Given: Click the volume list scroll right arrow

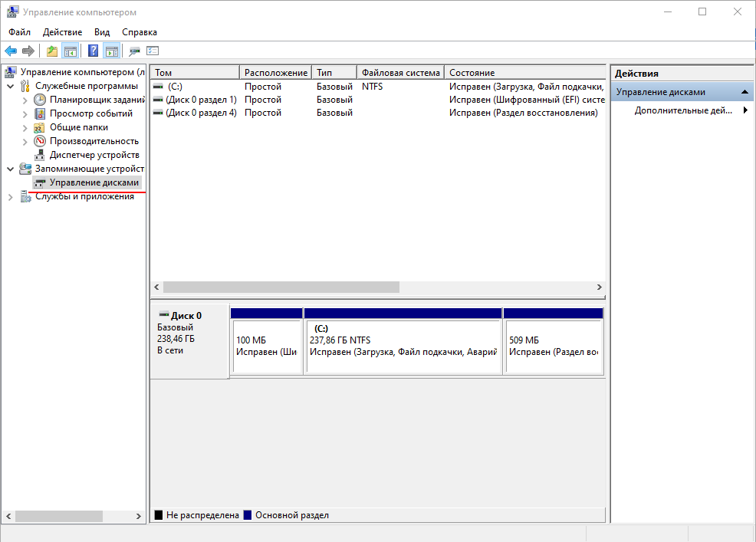Looking at the screenshot, I should [600, 287].
